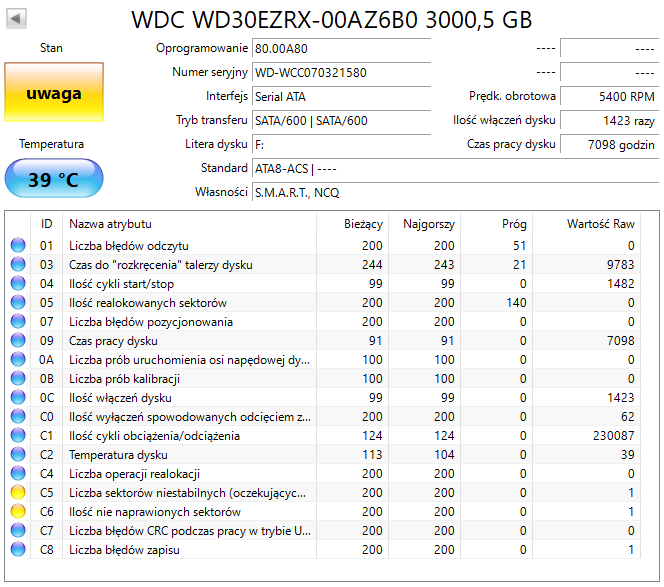Click the transfer mode field SATA/600

click(x=341, y=121)
